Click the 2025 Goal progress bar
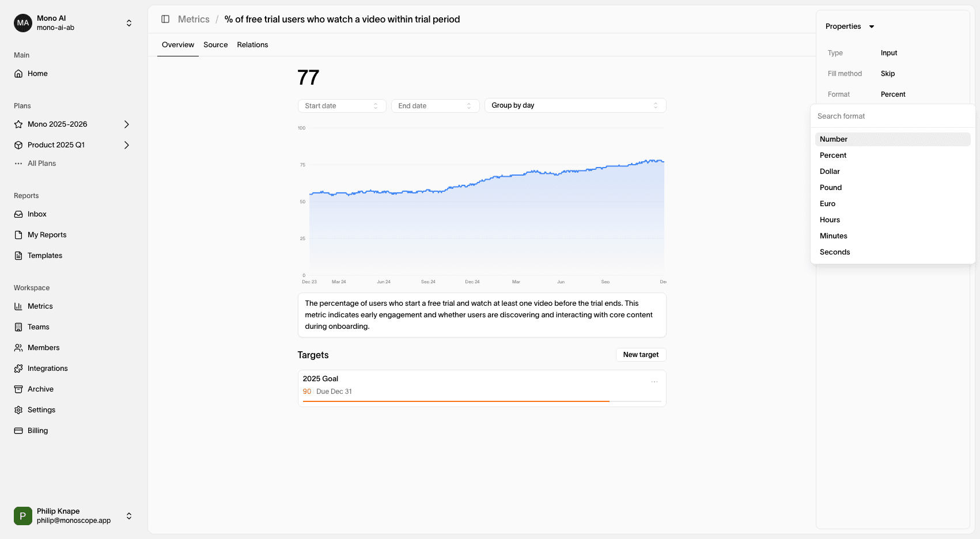The height and width of the screenshot is (539, 980). pyautogui.click(x=482, y=401)
